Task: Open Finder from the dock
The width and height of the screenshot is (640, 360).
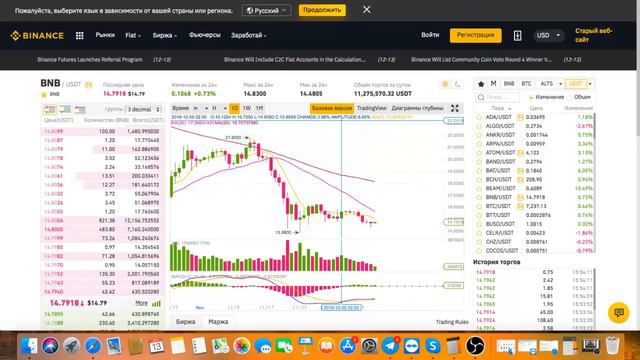Action: pos(29,346)
